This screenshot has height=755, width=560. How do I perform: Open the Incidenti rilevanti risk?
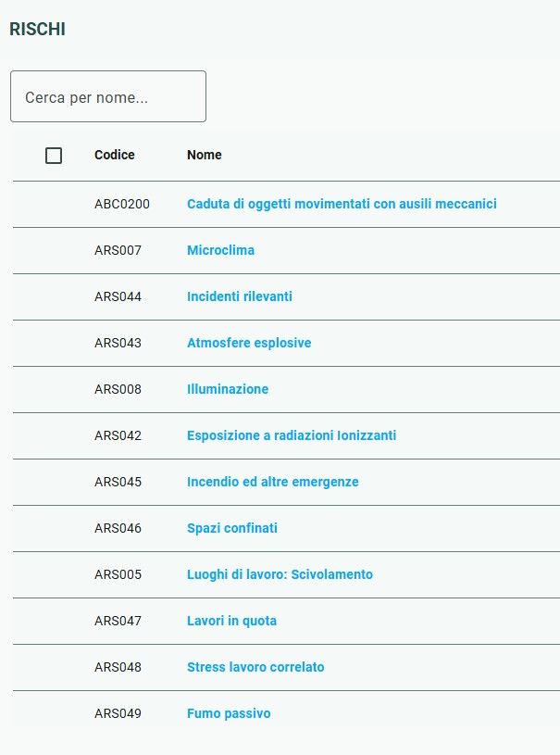coord(239,296)
